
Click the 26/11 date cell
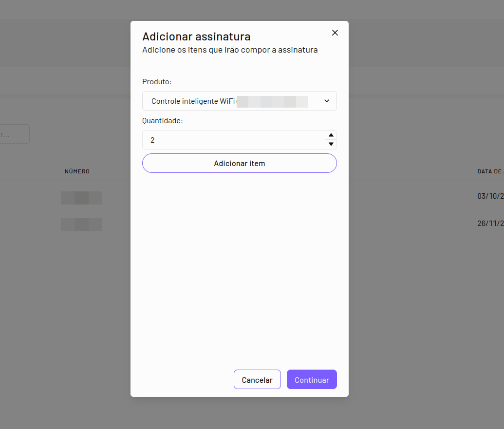490,224
